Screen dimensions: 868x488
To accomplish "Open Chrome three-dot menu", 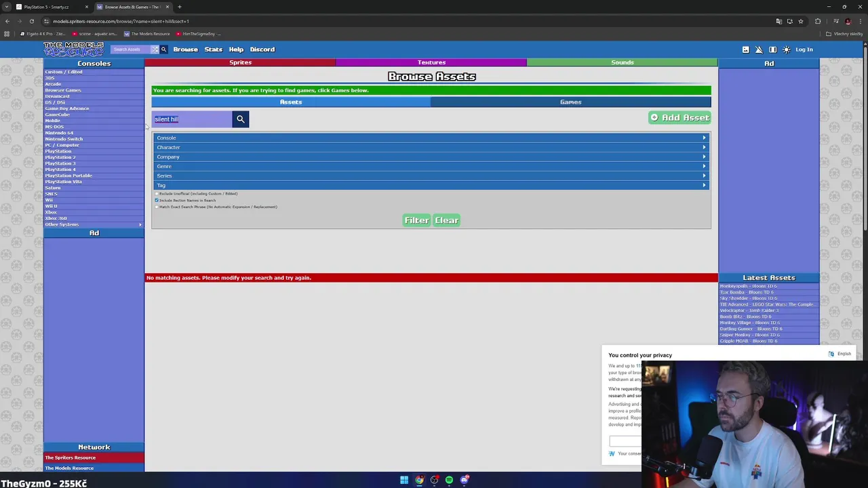I will point(860,21).
